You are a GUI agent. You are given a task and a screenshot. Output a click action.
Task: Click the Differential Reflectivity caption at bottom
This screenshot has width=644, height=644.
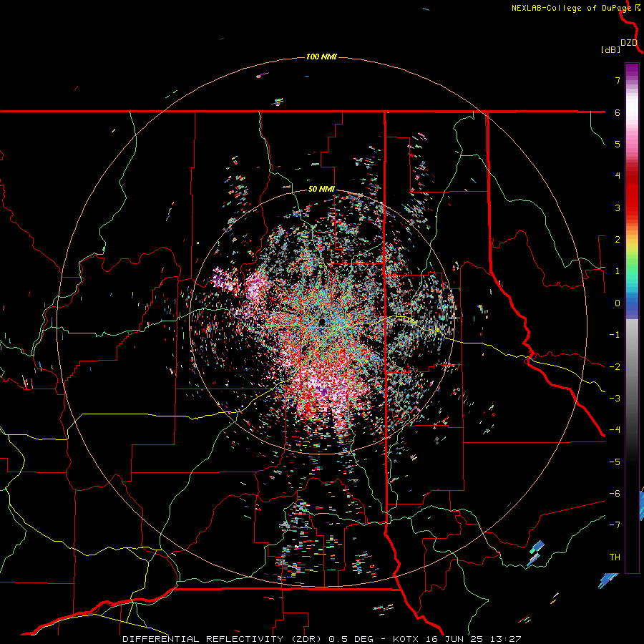coord(321,639)
